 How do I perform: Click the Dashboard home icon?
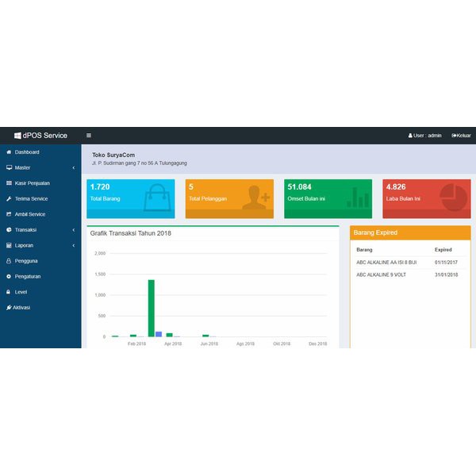[x=9, y=152]
